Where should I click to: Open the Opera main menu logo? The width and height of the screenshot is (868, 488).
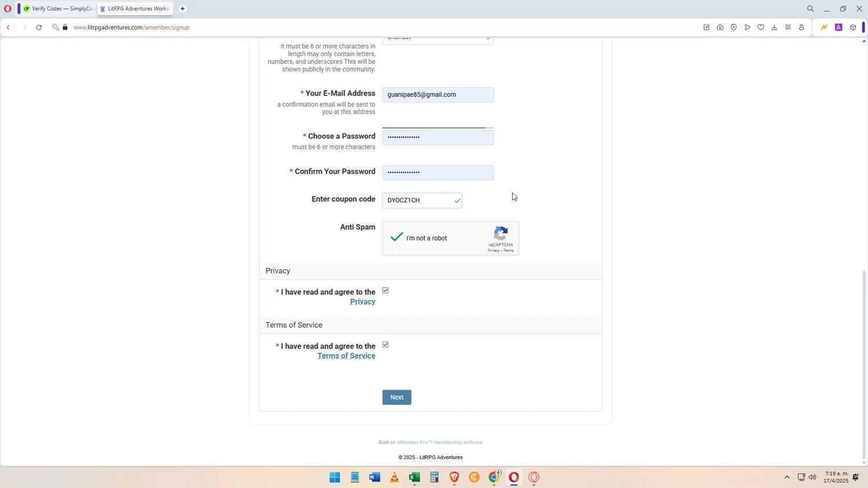[x=8, y=9]
